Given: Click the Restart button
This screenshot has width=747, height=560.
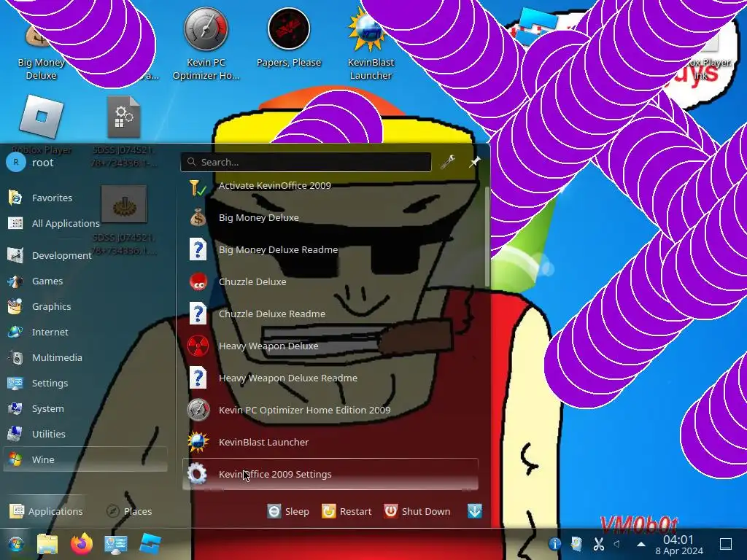Looking at the screenshot, I should (347, 511).
